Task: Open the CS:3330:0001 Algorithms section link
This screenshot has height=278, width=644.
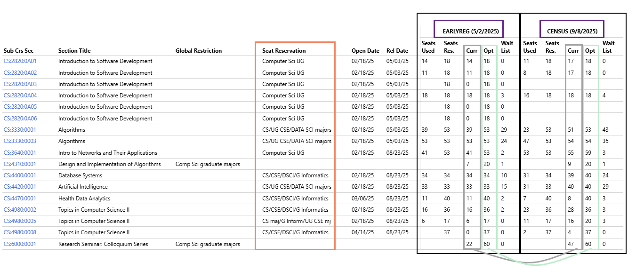Action: [19, 129]
